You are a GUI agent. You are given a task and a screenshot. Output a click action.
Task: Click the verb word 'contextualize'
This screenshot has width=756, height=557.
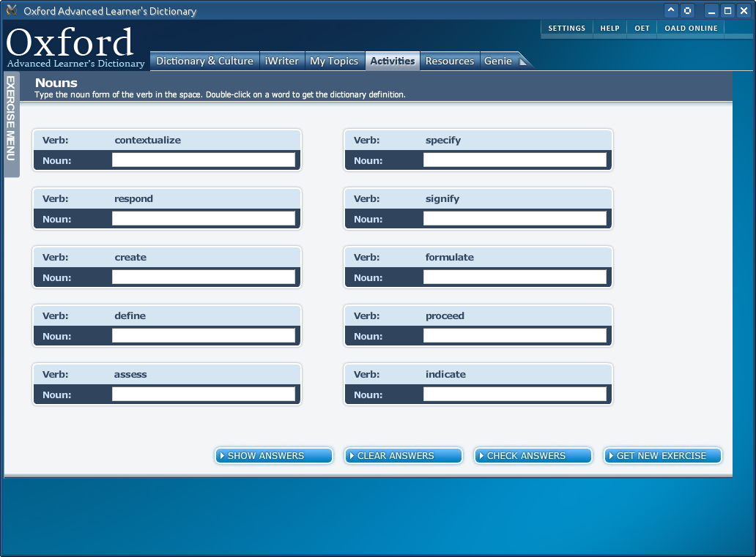(x=147, y=141)
